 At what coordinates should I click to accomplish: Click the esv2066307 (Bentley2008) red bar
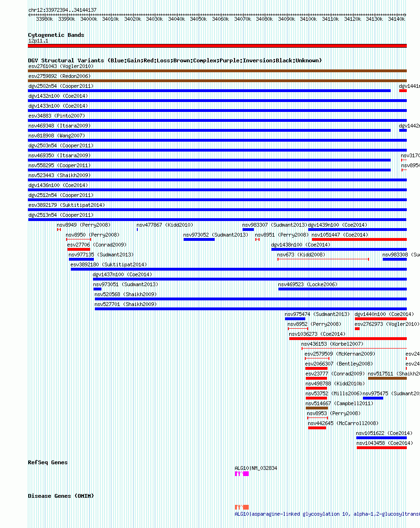pos(316,368)
